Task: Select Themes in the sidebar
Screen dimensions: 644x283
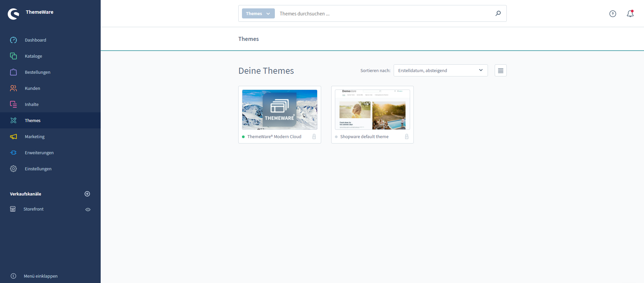Action: point(50,120)
